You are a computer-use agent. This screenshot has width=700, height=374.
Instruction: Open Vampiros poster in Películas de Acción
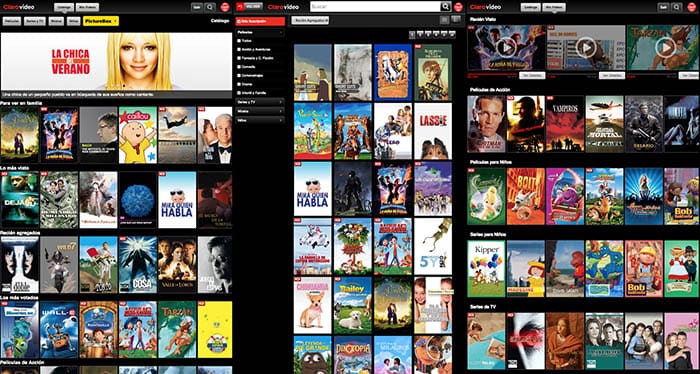[565, 124]
